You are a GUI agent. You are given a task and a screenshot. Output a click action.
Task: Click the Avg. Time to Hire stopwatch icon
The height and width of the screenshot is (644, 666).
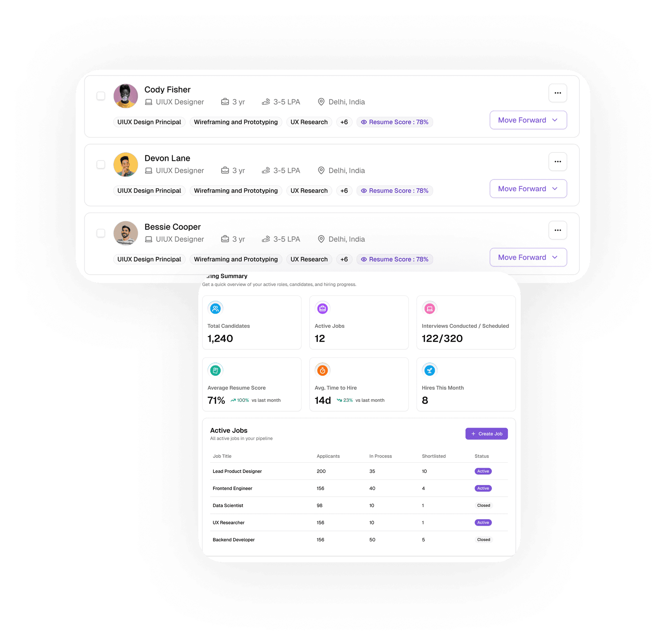322,370
